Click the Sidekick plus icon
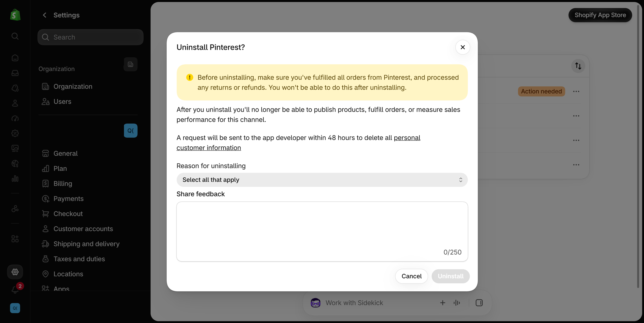 click(443, 303)
